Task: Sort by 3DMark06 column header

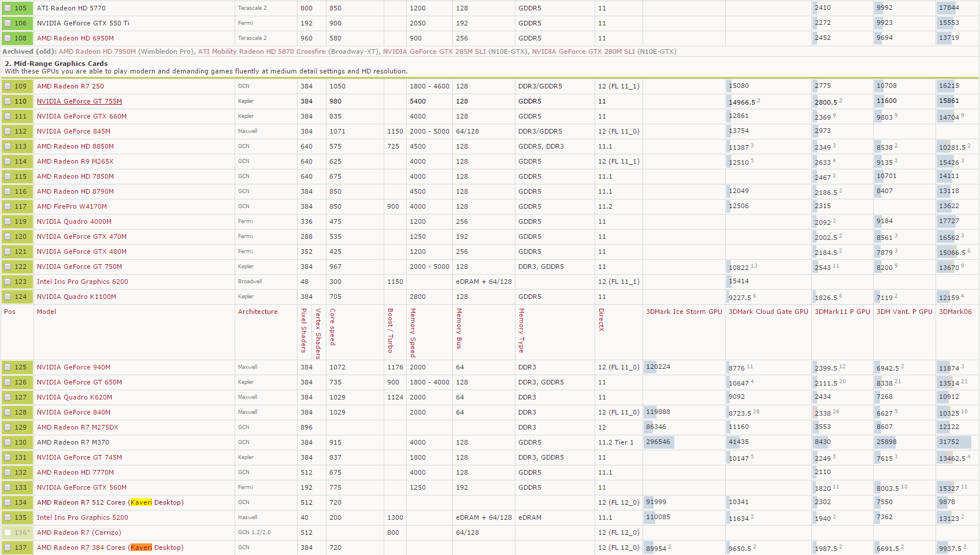Action: [955, 312]
